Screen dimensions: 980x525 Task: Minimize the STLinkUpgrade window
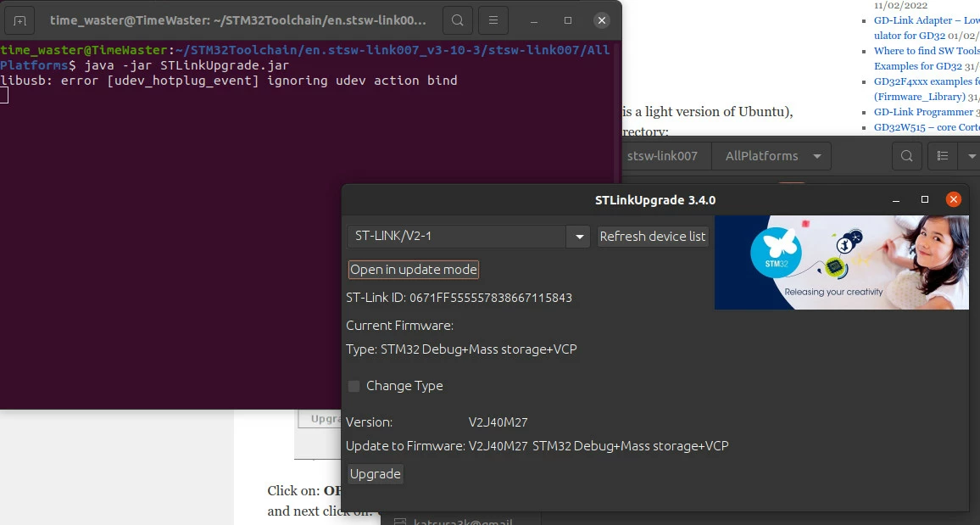tap(896, 200)
